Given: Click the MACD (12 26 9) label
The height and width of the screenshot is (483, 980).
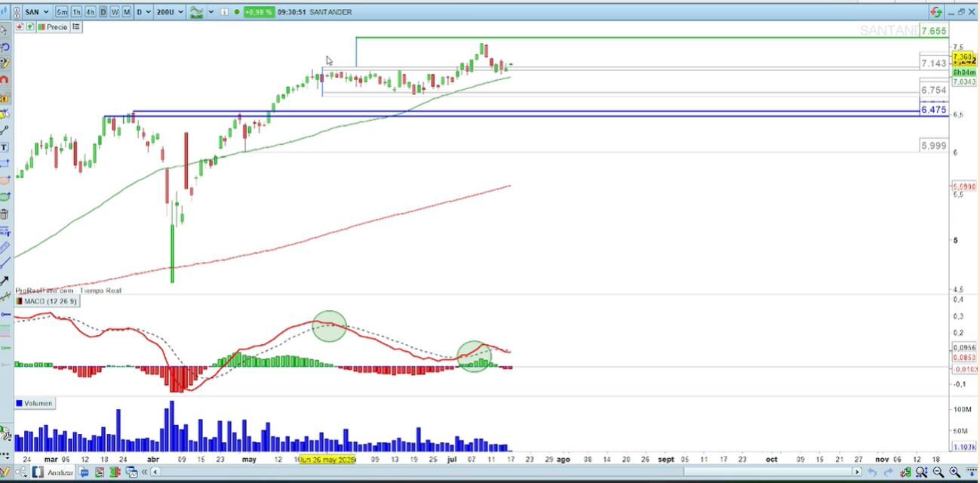Looking at the screenshot, I should pyautogui.click(x=47, y=301).
